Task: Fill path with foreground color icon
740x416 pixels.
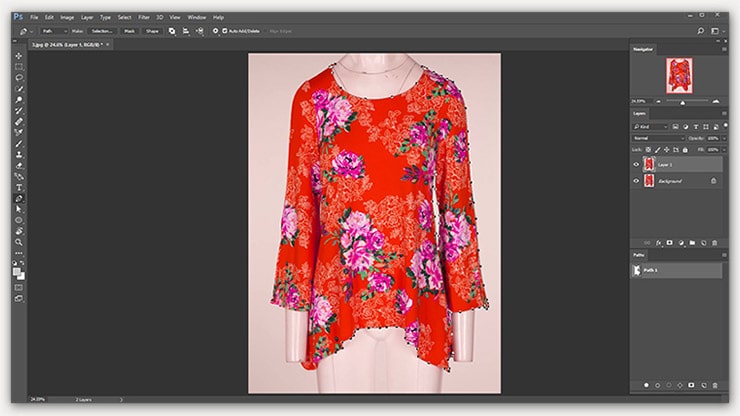Action: (646, 385)
